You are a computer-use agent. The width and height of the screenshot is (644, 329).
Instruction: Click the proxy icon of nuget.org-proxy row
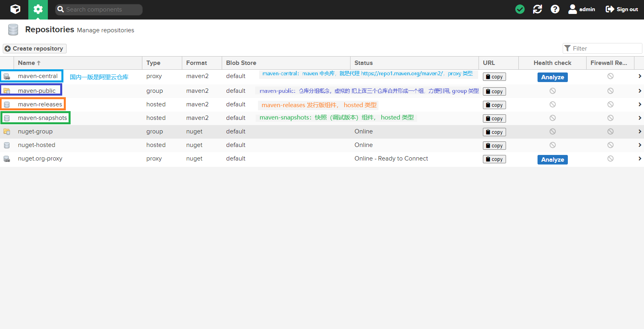pos(7,159)
